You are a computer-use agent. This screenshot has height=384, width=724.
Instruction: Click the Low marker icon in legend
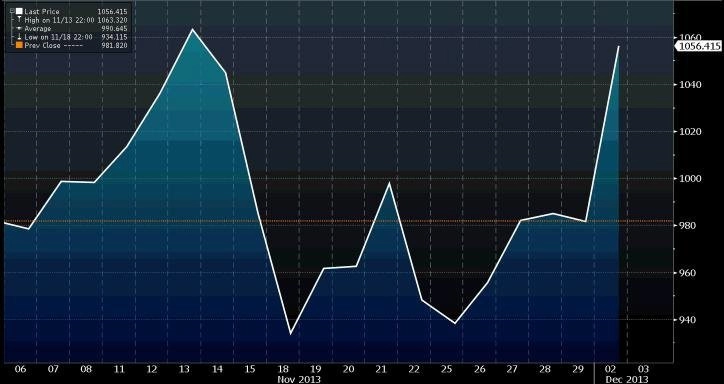(19, 36)
